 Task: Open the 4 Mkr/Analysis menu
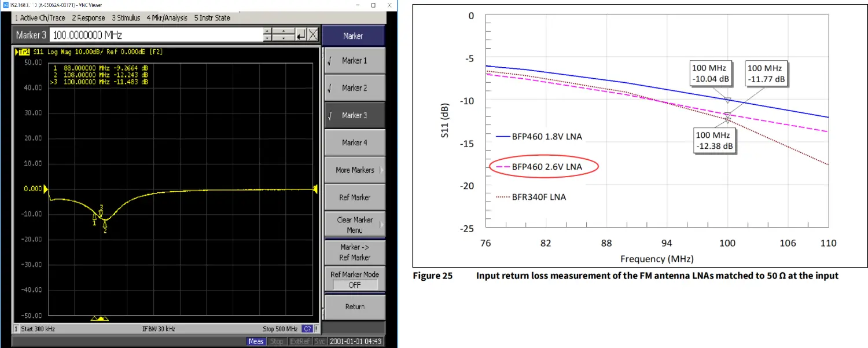coord(167,18)
